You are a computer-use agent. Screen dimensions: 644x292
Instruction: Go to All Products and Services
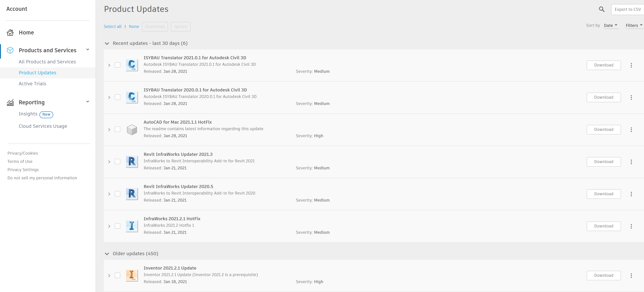47,62
